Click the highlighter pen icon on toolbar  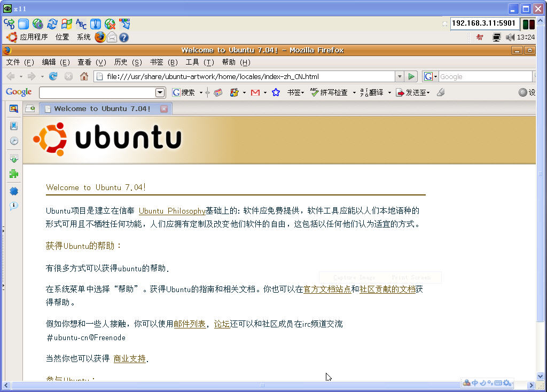point(441,92)
